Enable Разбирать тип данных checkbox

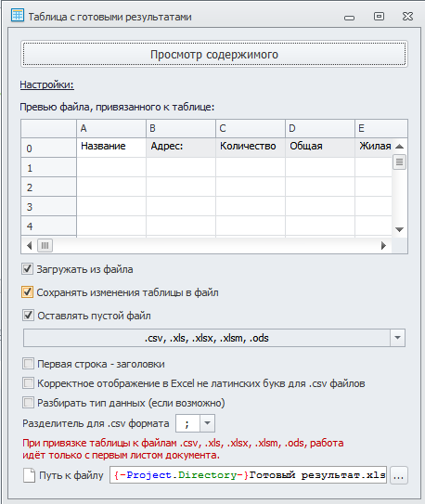coord(28,403)
